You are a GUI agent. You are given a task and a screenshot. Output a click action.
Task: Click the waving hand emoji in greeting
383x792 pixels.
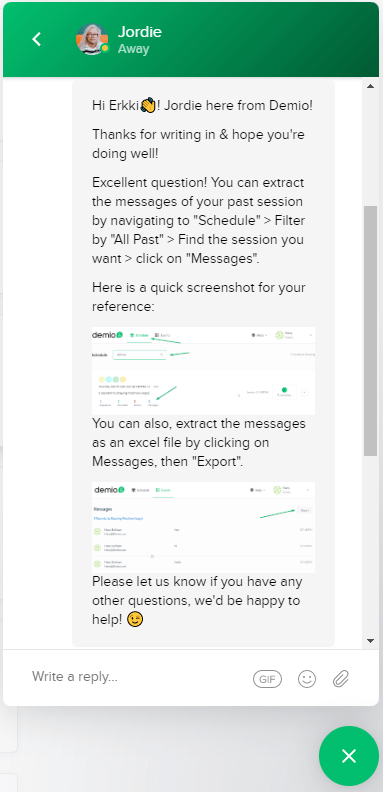148,106
